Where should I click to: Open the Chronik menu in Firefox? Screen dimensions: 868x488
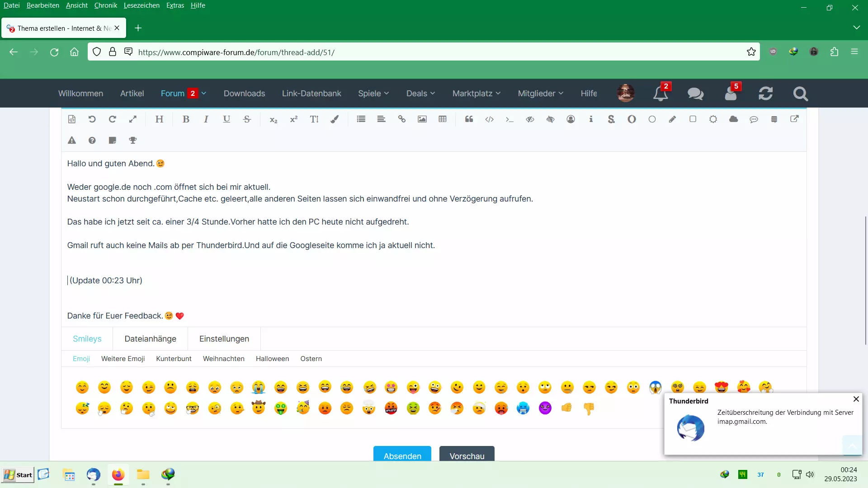[106, 5]
